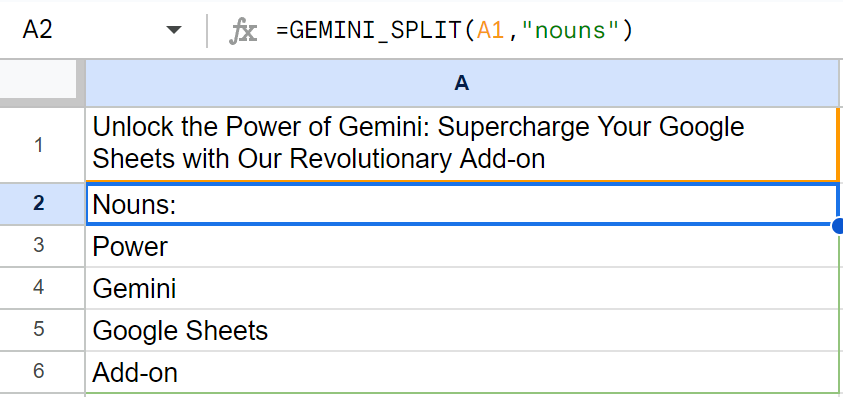Click the select-all corner box
Viewport: 843px width, 397px height.
(x=39, y=79)
